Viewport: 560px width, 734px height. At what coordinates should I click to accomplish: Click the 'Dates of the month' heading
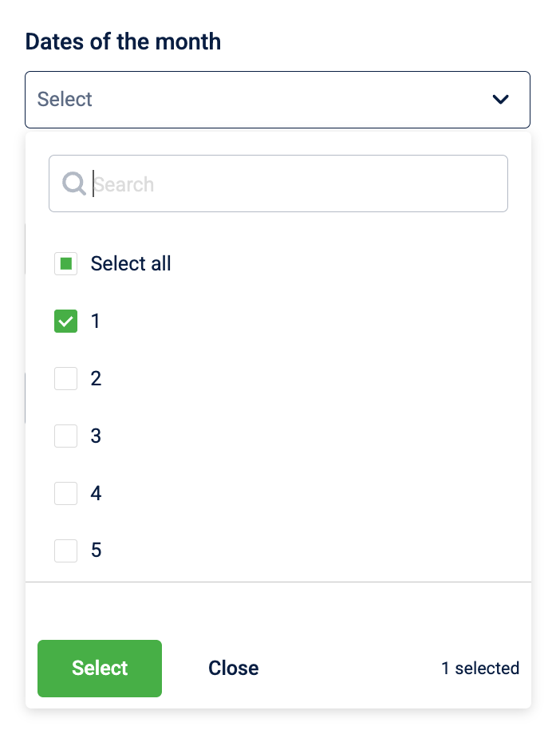123,41
